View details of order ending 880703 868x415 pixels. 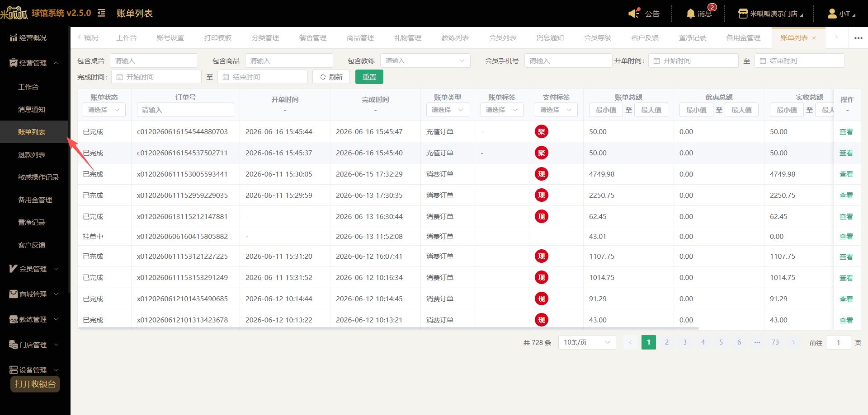click(846, 131)
